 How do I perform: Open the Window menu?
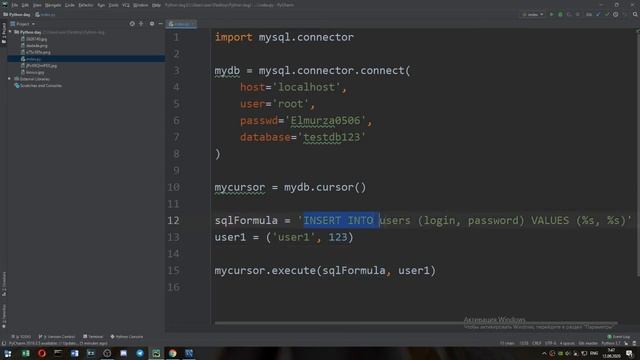pos(141,5)
